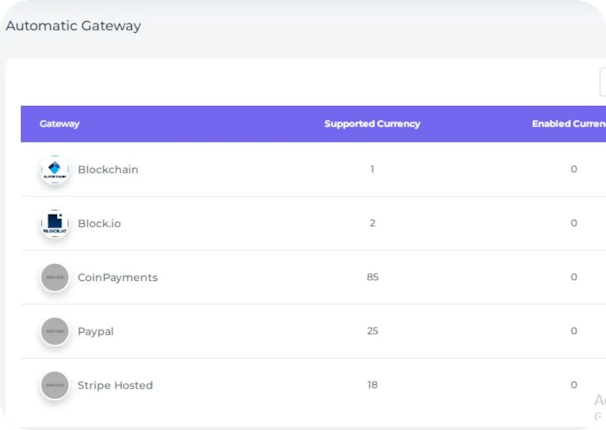Click the partially visible button above the table

(x=601, y=83)
